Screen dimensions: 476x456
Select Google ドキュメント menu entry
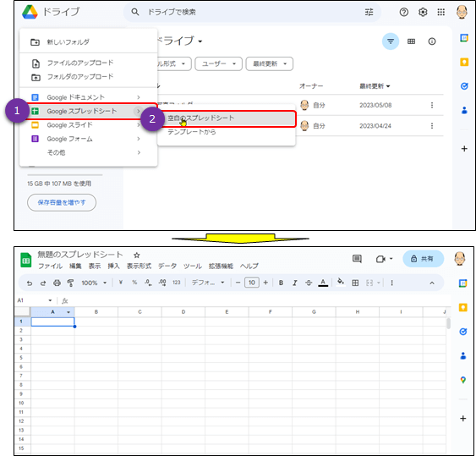click(x=88, y=97)
